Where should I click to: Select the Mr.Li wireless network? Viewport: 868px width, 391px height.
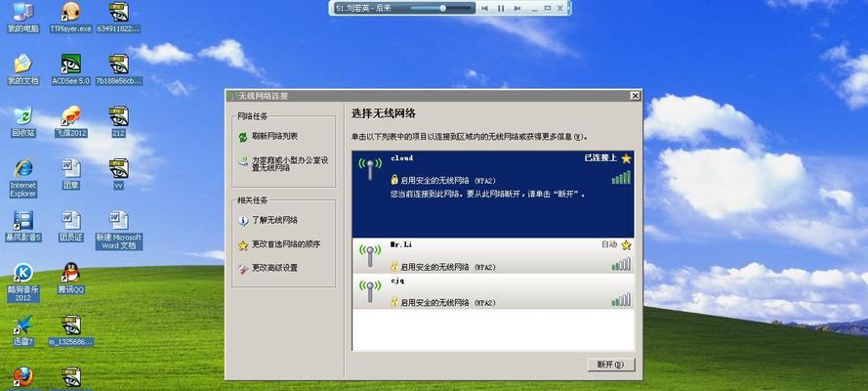coord(493,256)
